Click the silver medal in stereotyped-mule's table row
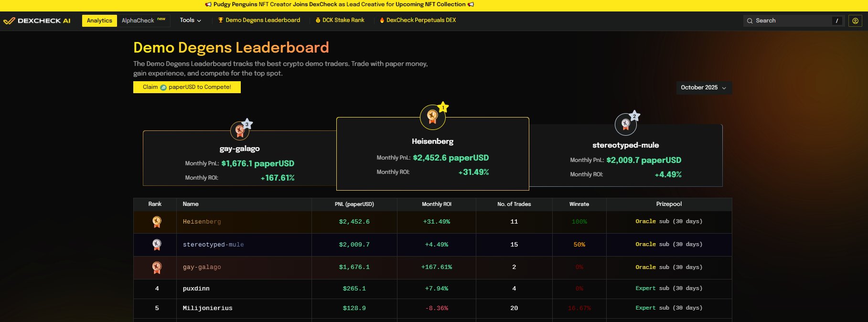This screenshot has width=868, height=322. pyautogui.click(x=157, y=245)
